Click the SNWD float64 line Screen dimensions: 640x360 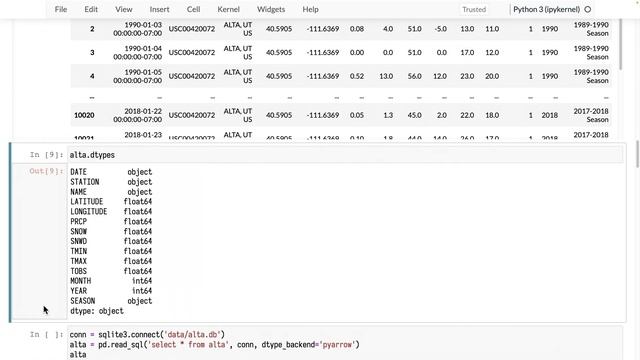pyautogui.click(x=111, y=241)
